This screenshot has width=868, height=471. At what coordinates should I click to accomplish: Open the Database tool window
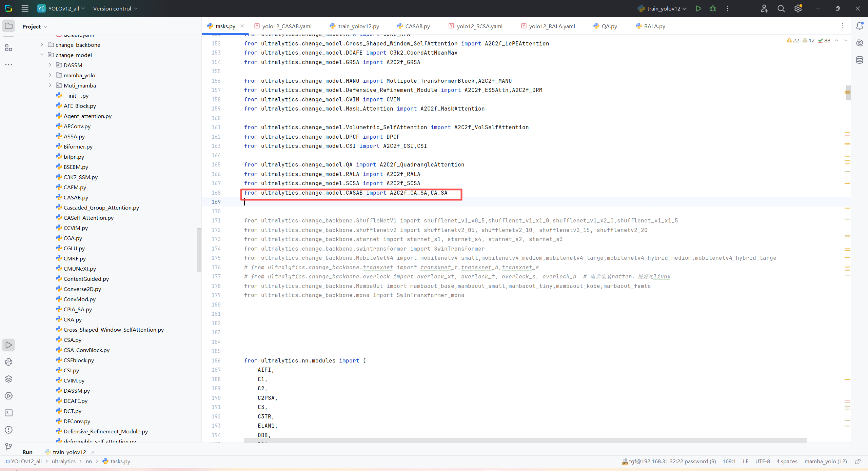(860, 60)
